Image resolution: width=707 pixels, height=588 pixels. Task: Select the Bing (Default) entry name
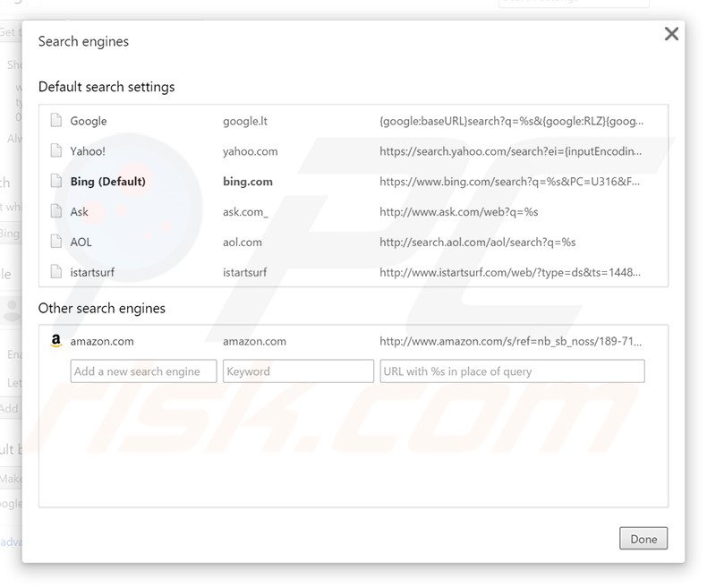[107, 182]
